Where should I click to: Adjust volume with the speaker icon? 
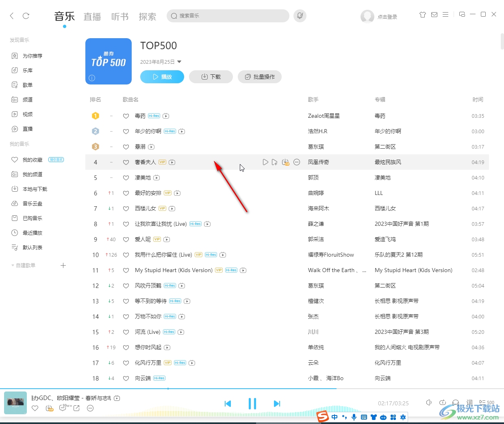pyautogui.click(x=429, y=402)
